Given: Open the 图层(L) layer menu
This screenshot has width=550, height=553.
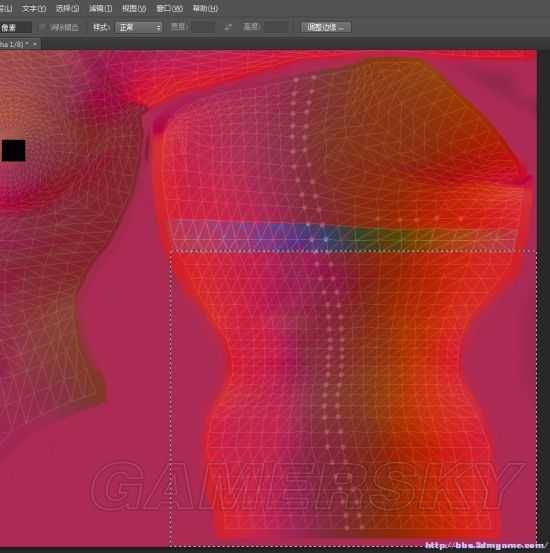Looking at the screenshot, I should [x=6, y=8].
